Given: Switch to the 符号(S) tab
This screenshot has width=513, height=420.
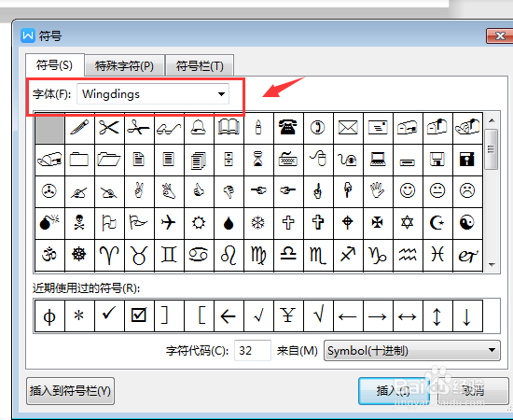Looking at the screenshot, I should (x=55, y=65).
